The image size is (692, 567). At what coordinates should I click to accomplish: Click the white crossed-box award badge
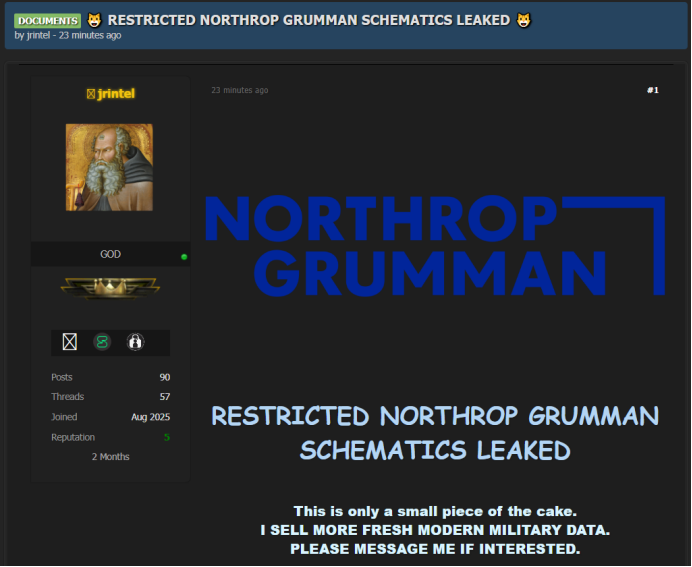click(69, 342)
